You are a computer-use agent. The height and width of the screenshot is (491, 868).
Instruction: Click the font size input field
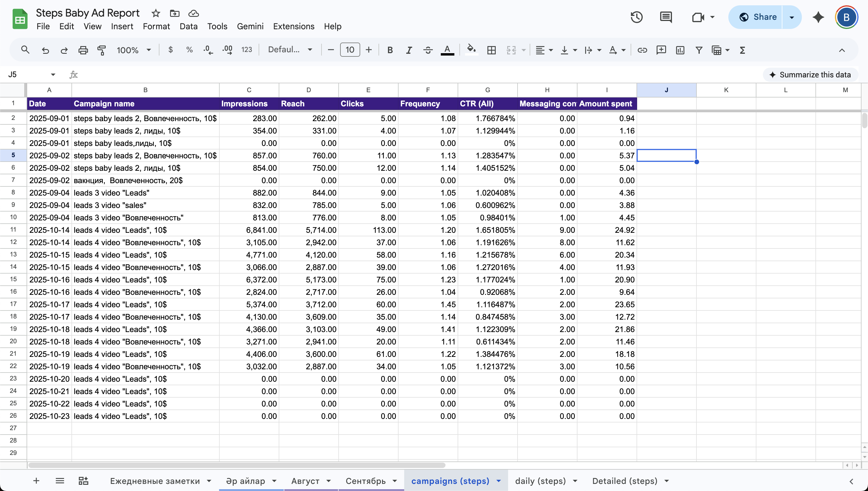pyautogui.click(x=350, y=50)
